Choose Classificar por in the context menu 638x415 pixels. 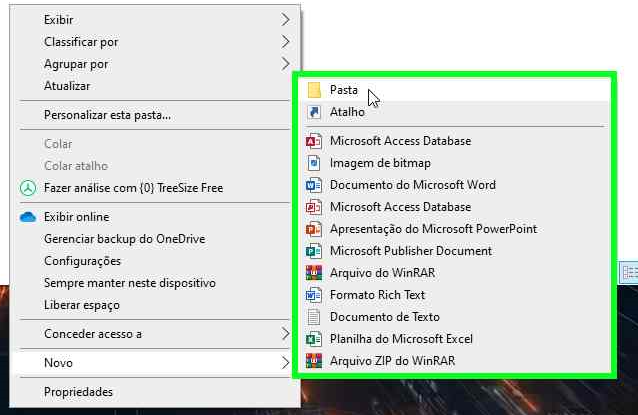coord(155,42)
